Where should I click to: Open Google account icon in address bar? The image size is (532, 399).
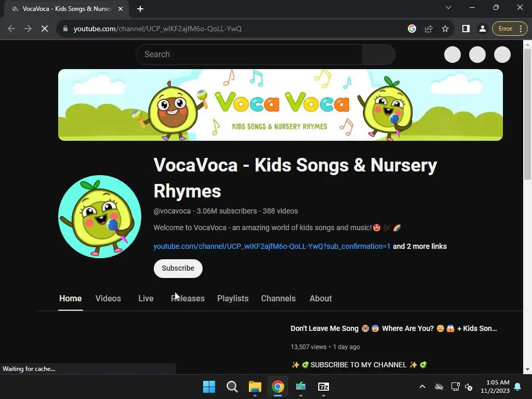(412, 29)
